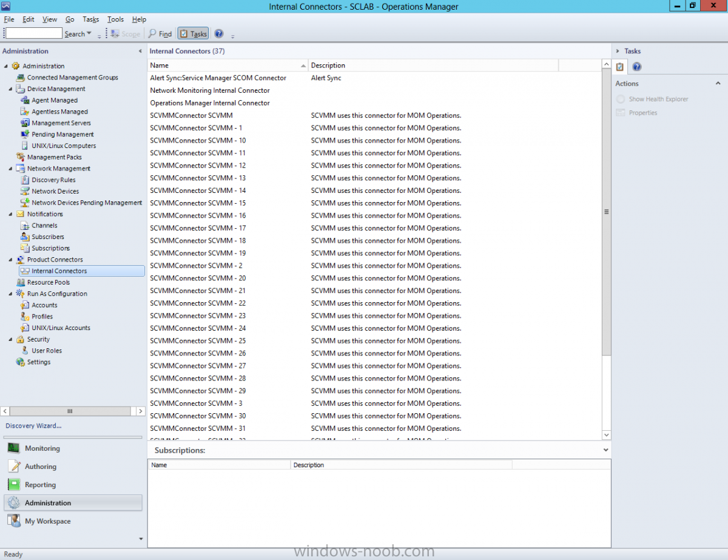The image size is (728, 560).
Task: Open the Monitoring workspace
Action: pyautogui.click(x=73, y=448)
